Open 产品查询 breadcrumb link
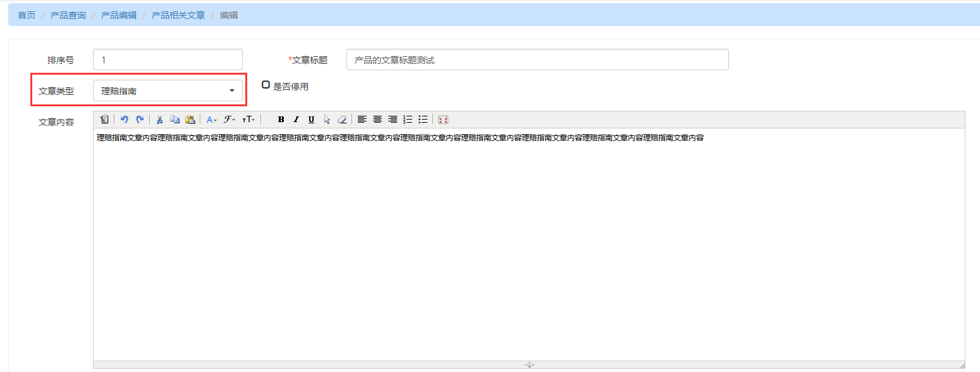Viewport: 980px width, 372px height. (x=68, y=15)
